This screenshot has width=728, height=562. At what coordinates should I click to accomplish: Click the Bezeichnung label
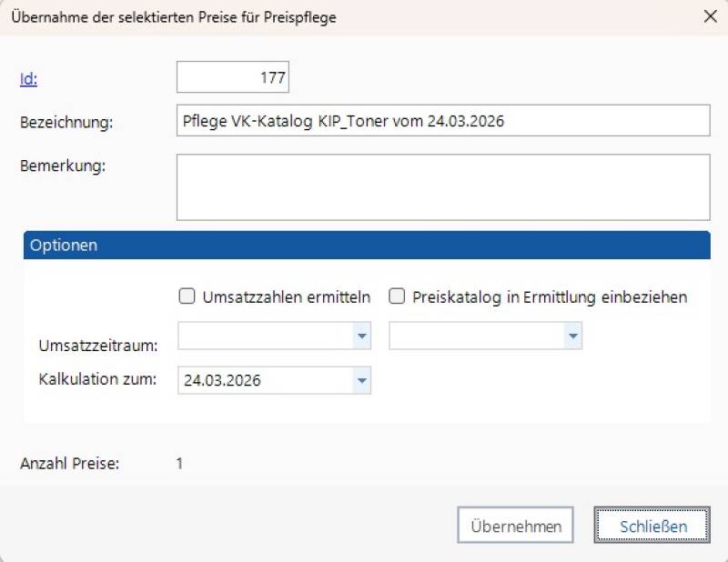pyautogui.click(x=66, y=122)
